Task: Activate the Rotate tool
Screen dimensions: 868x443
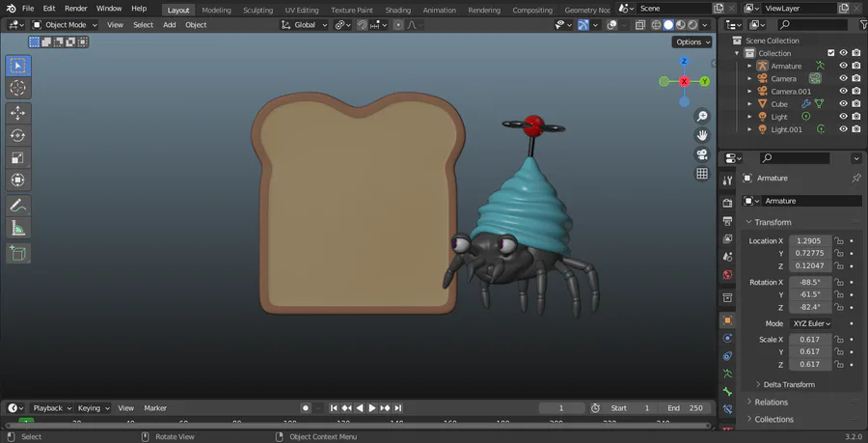Action: coord(18,135)
